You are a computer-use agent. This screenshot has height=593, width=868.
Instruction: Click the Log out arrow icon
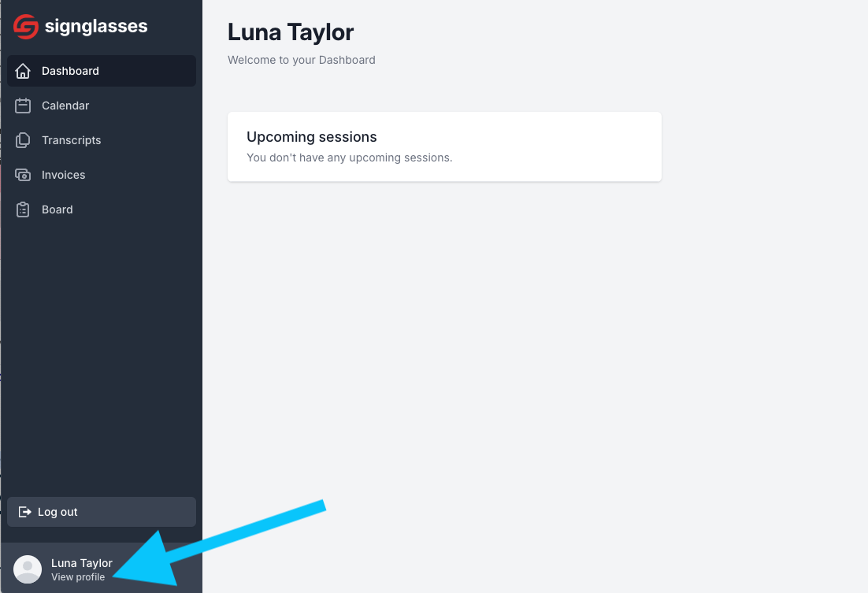25,512
